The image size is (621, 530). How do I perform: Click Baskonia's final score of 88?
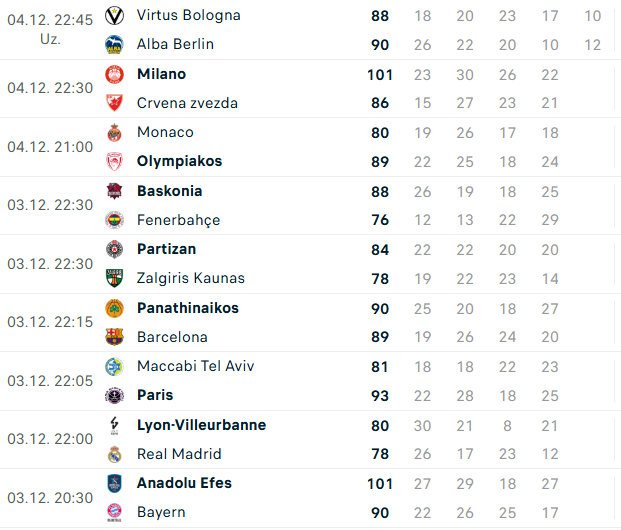379,191
